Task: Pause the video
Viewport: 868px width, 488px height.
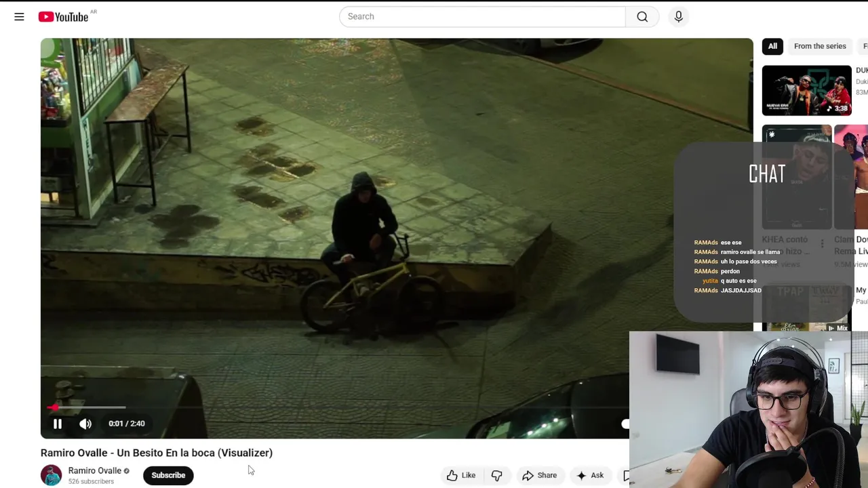Action: point(58,424)
